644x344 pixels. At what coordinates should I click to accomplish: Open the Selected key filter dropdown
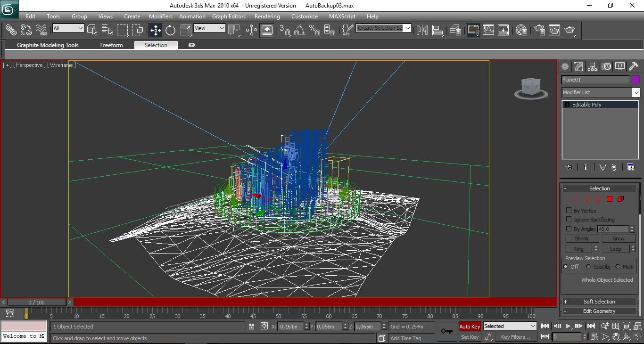[510, 326]
